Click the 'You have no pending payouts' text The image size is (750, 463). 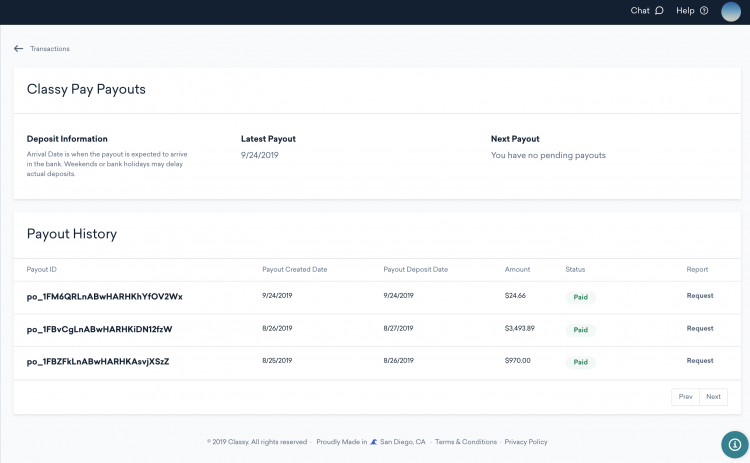[x=548, y=155]
